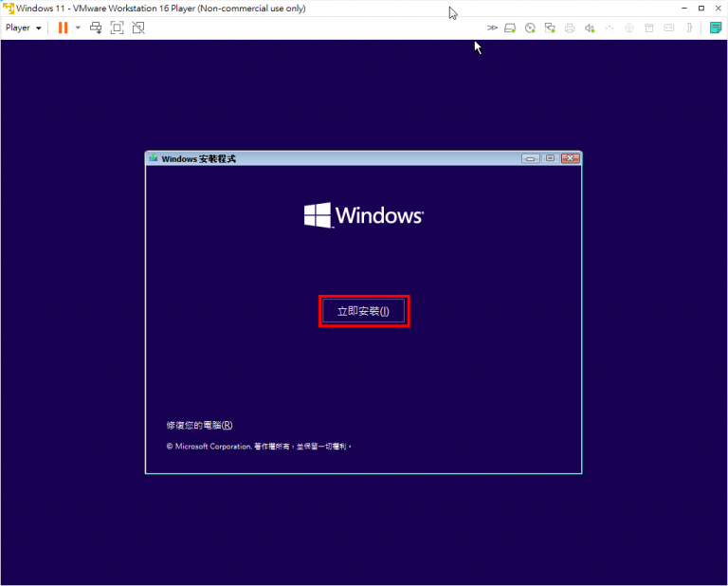Close the Windows 安裝程式 dialog

570,158
